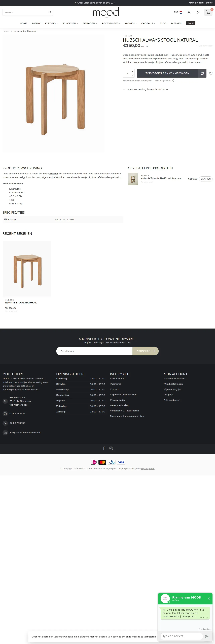Click the MOOD chat avatar
Image resolution: width=215 pixels, height=644 pixels.
pyautogui.click(x=165, y=599)
